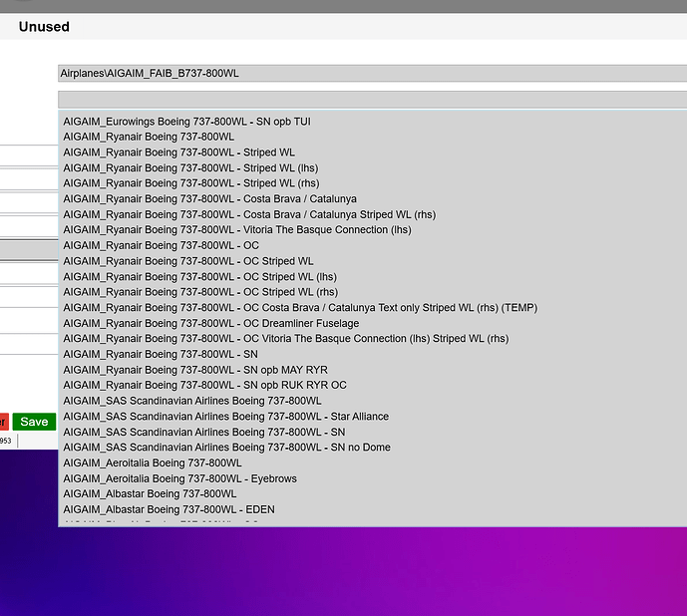Click the Unused section header

tap(44, 27)
